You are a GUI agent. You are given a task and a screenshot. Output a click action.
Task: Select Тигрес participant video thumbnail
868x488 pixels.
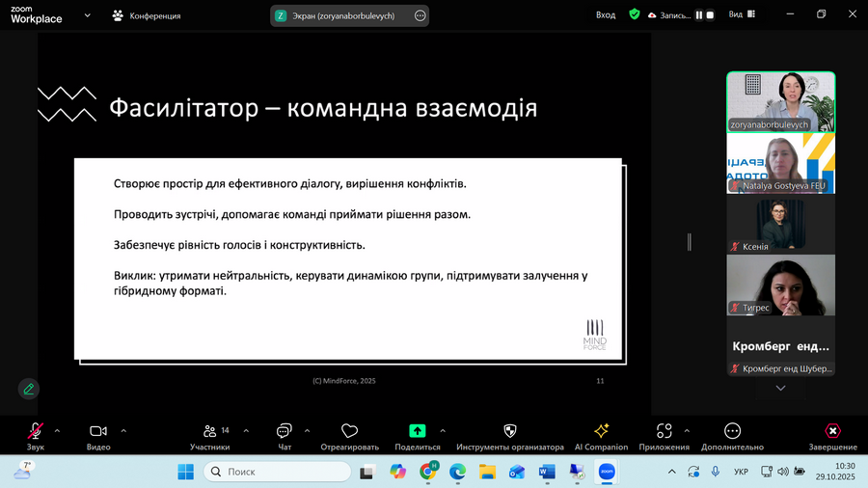click(x=780, y=285)
